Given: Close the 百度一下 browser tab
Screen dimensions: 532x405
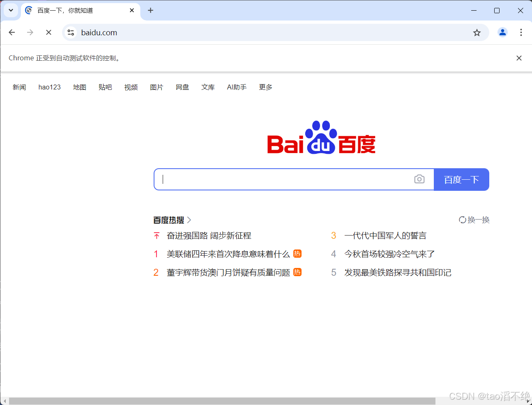Looking at the screenshot, I should (132, 10).
